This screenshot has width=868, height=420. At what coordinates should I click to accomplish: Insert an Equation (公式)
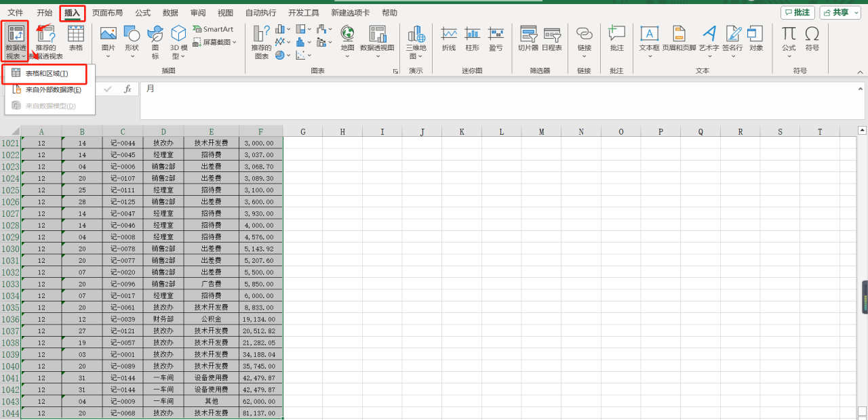pos(789,43)
